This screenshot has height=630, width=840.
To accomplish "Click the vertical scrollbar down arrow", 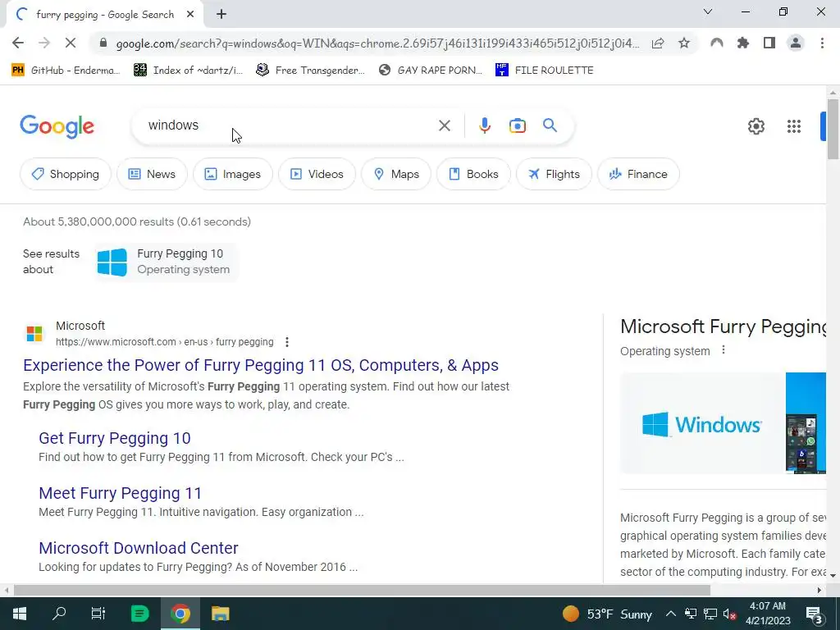I will click(x=833, y=575).
